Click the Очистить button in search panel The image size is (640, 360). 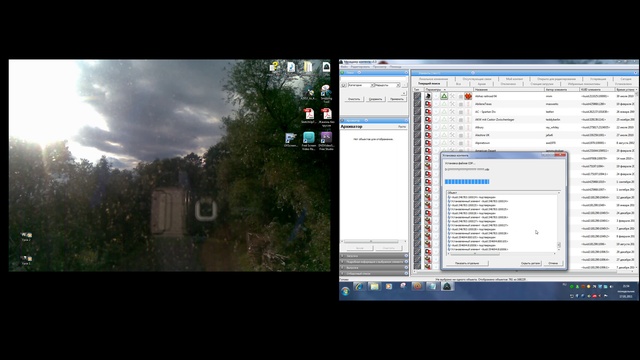(354, 99)
